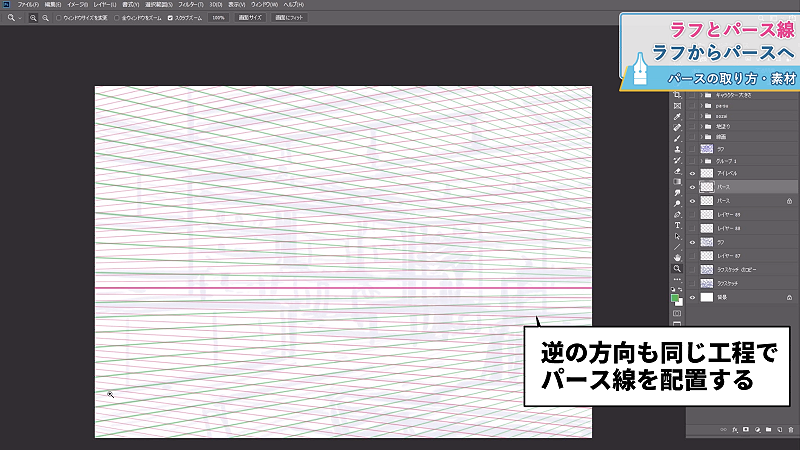Click the link layers icon

point(723,430)
